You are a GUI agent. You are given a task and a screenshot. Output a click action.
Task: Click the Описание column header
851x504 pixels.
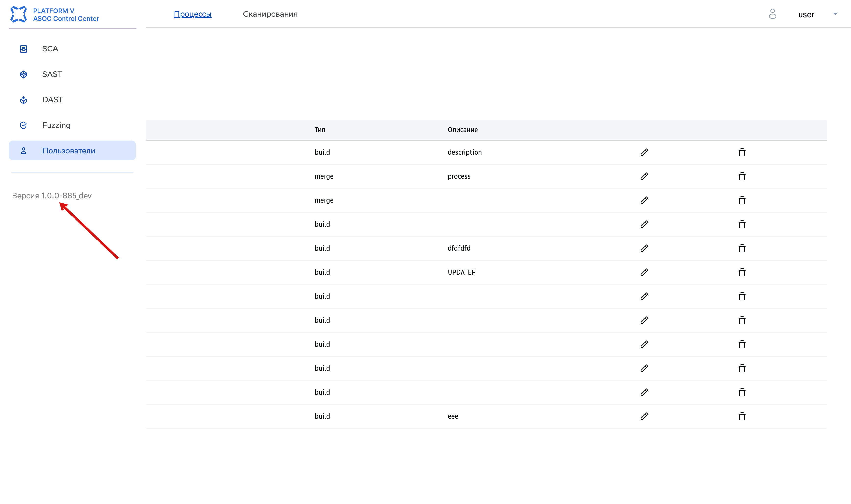point(463,130)
